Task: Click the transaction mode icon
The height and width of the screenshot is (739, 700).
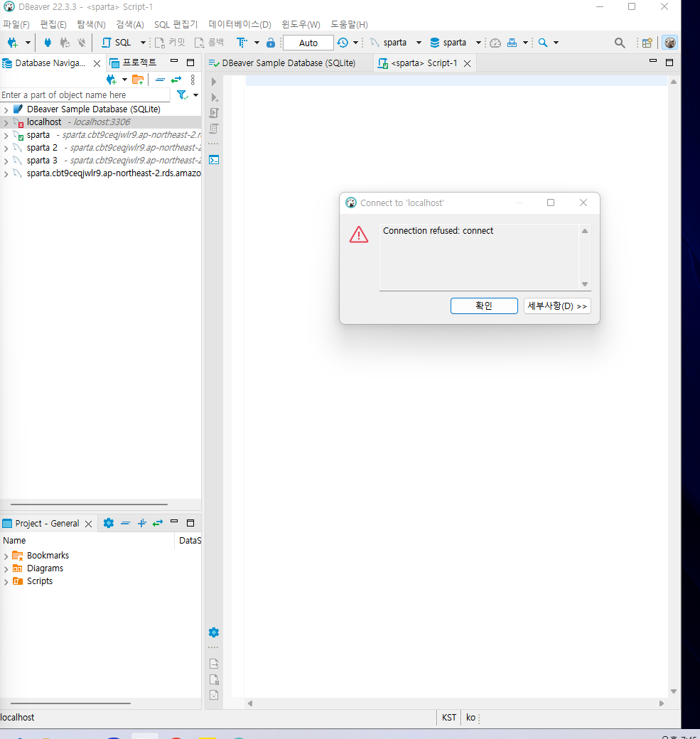Action: 242,43
